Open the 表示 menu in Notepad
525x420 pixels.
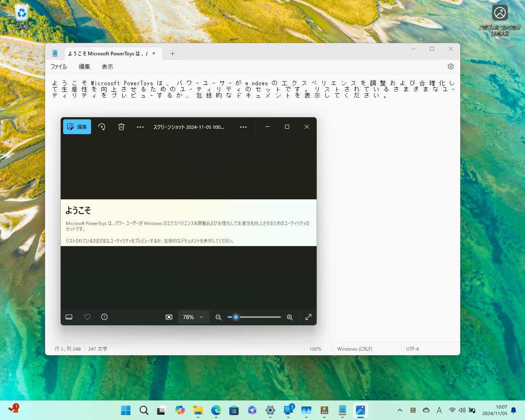pos(107,67)
